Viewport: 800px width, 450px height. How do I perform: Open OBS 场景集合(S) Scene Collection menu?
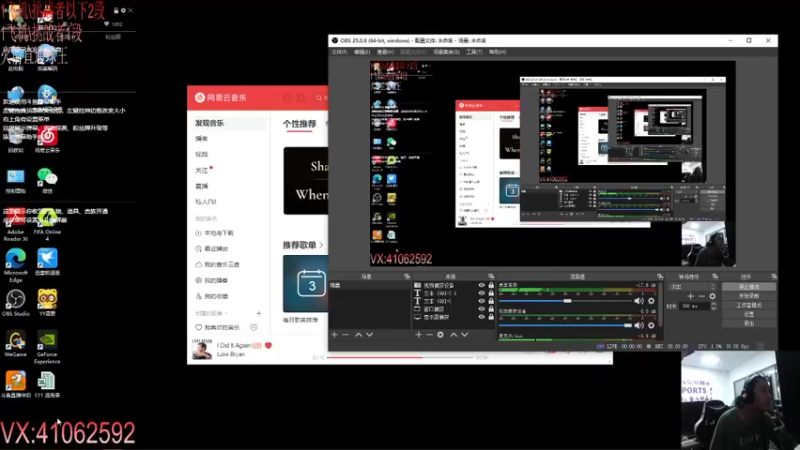point(446,52)
